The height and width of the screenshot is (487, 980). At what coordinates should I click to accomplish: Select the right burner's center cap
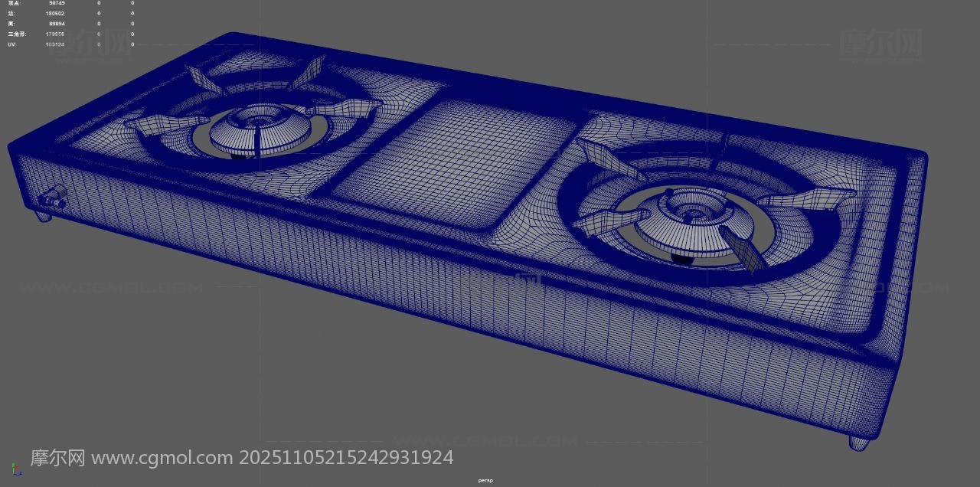[x=694, y=215]
